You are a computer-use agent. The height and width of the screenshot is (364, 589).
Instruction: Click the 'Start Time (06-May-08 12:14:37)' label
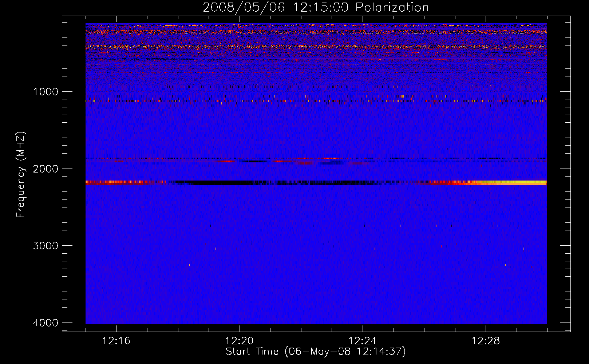point(316,352)
